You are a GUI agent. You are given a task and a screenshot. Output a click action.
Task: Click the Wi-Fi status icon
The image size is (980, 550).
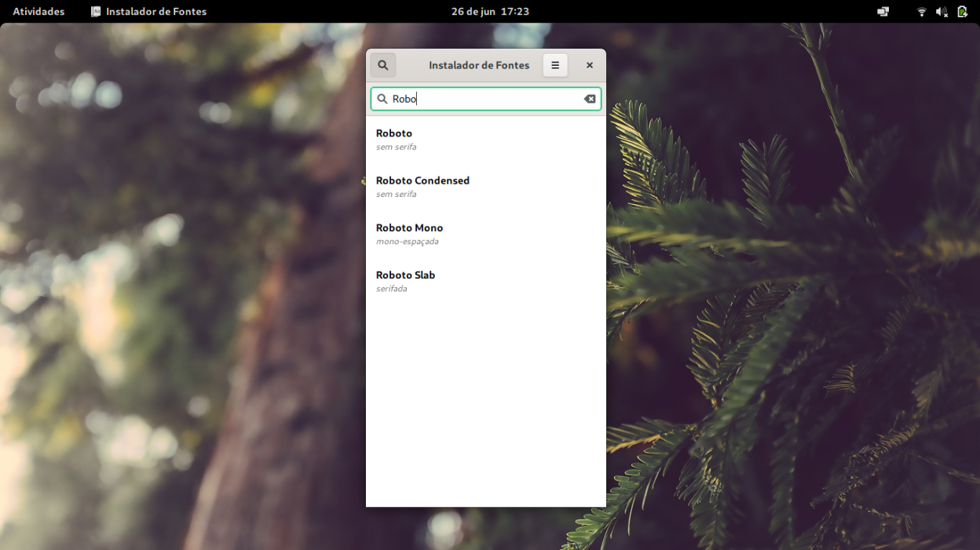[922, 12]
